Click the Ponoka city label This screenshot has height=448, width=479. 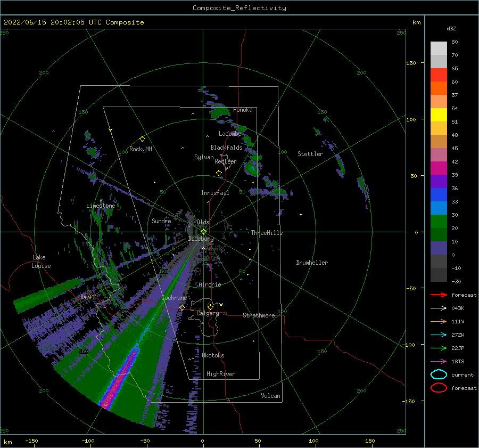pyautogui.click(x=243, y=110)
